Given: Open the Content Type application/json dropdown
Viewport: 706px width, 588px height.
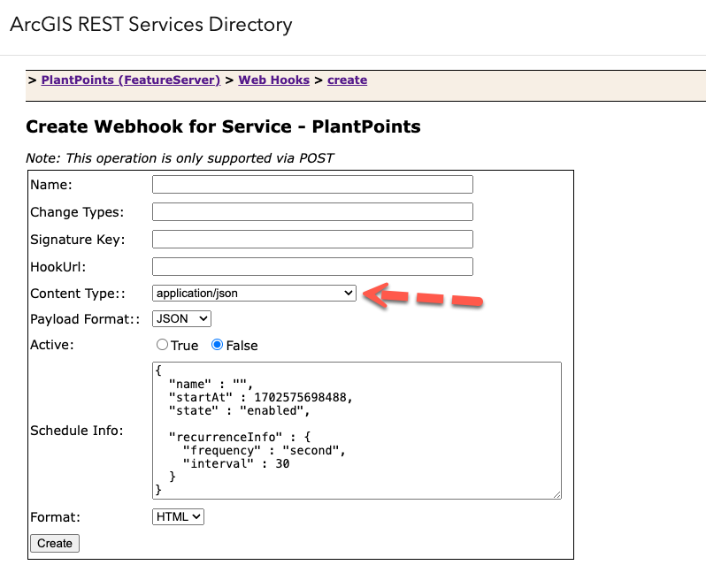Looking at the screenshot, I should click(x=254, y=293).
